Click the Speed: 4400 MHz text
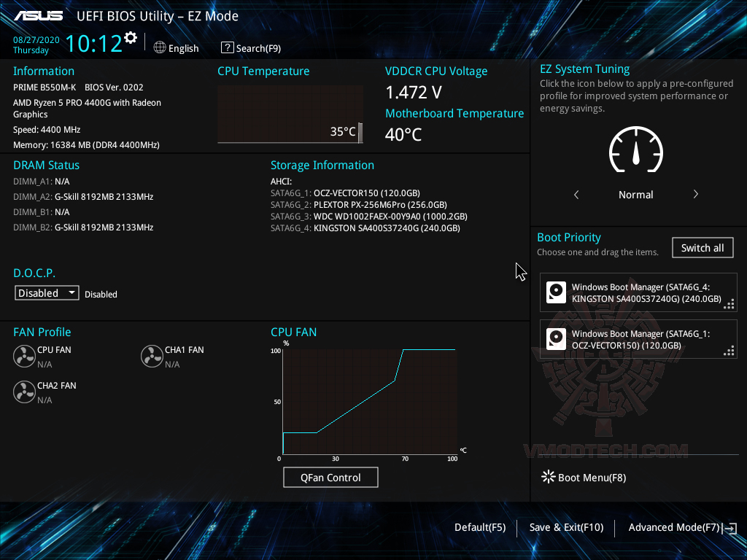 point(47,130)
